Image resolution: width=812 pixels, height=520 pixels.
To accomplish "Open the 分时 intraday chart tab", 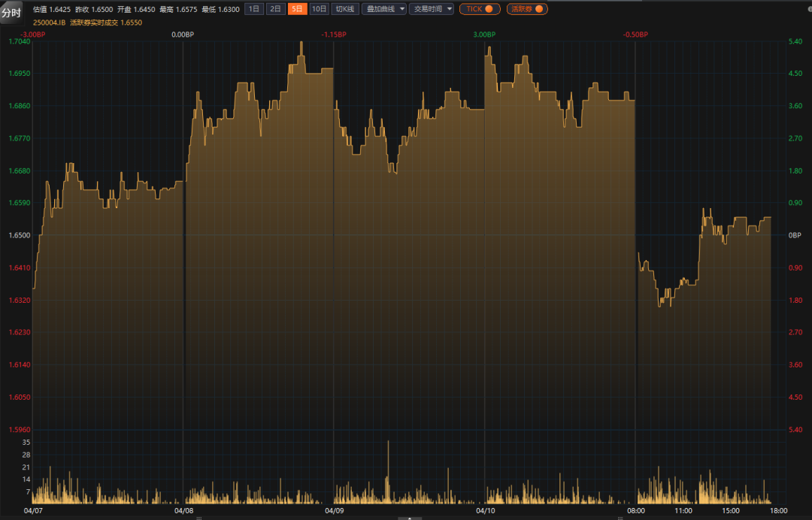I will [x=11, y=13].
